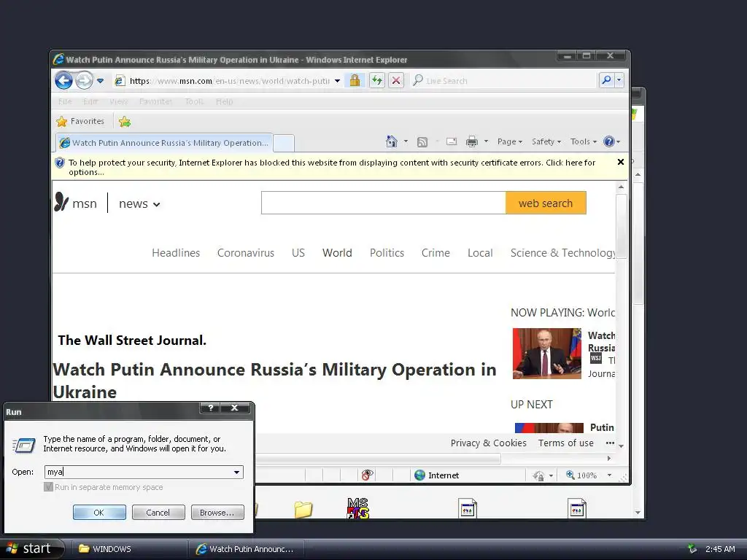The height and width of the screenshot is (560, 747).
Task: Expand the Home button dropdown arrow
Action: click(406, 141)
